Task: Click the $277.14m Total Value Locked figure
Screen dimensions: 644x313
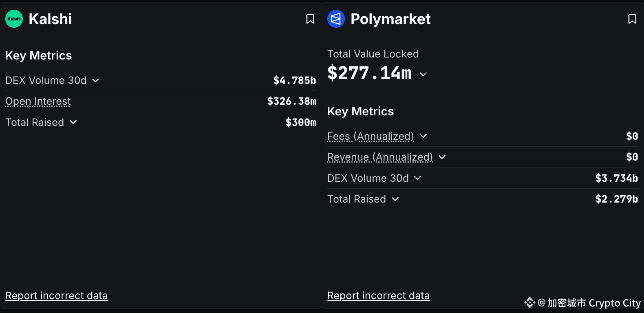Action: click(x=369, y=73)
